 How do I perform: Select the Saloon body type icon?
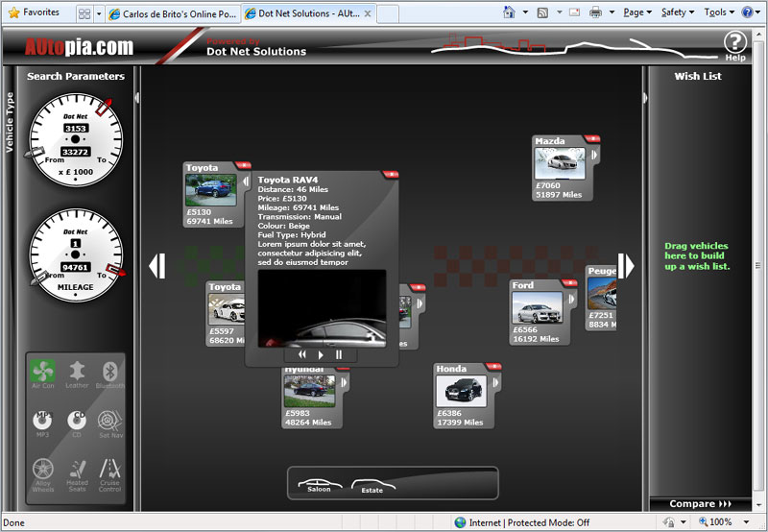[320, 485]
